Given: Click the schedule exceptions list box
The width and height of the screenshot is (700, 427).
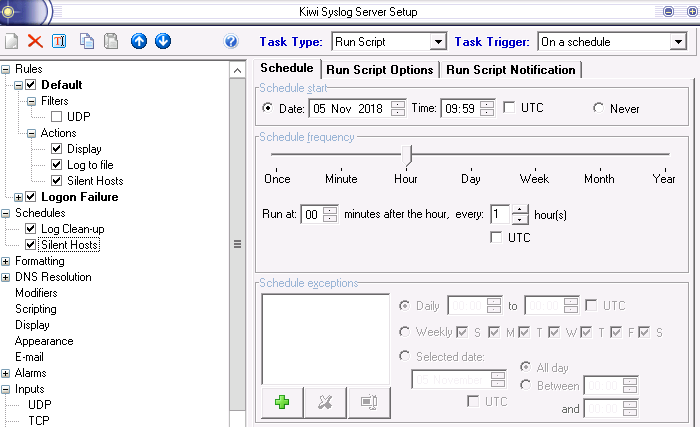Looking at the screenshot, I should point(325,339).
